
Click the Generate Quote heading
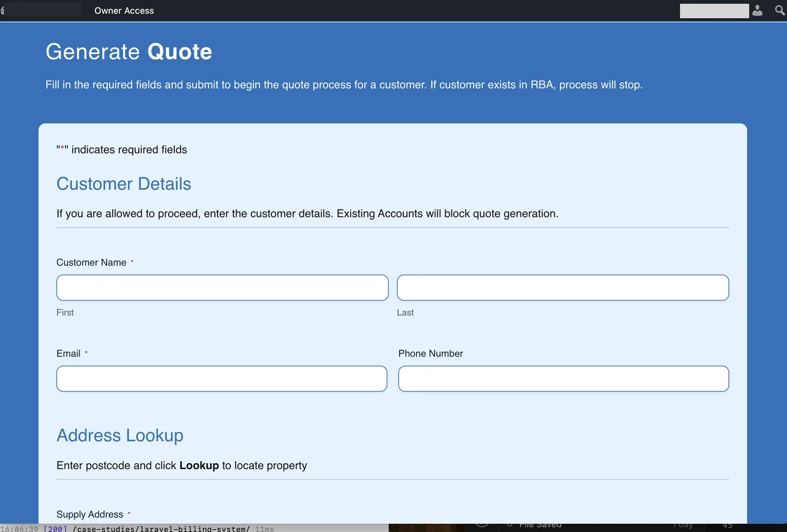[x=129, y=52]
